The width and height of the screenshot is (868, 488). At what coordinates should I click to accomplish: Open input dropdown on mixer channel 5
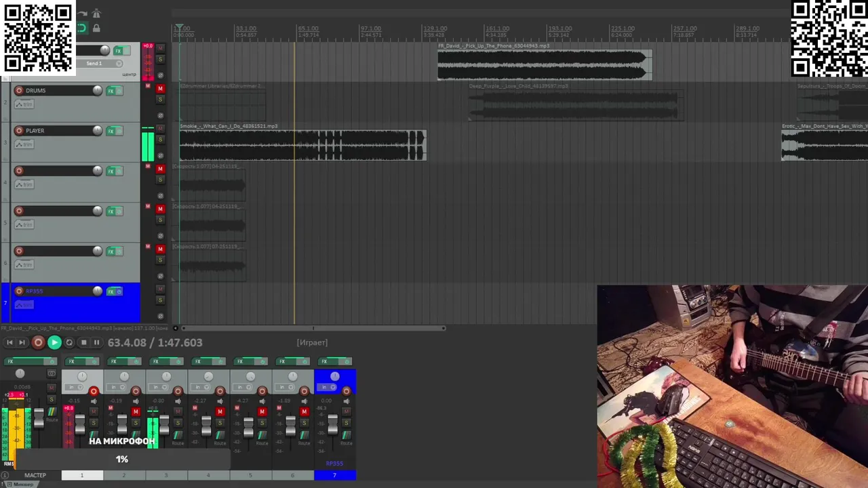coord(244,388)
